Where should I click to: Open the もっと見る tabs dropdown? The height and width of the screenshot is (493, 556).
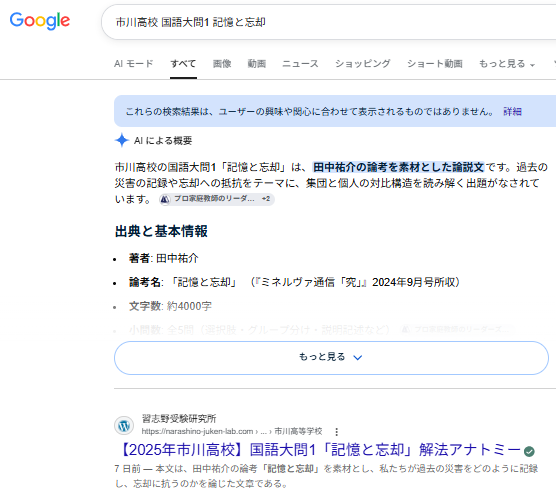507,64
